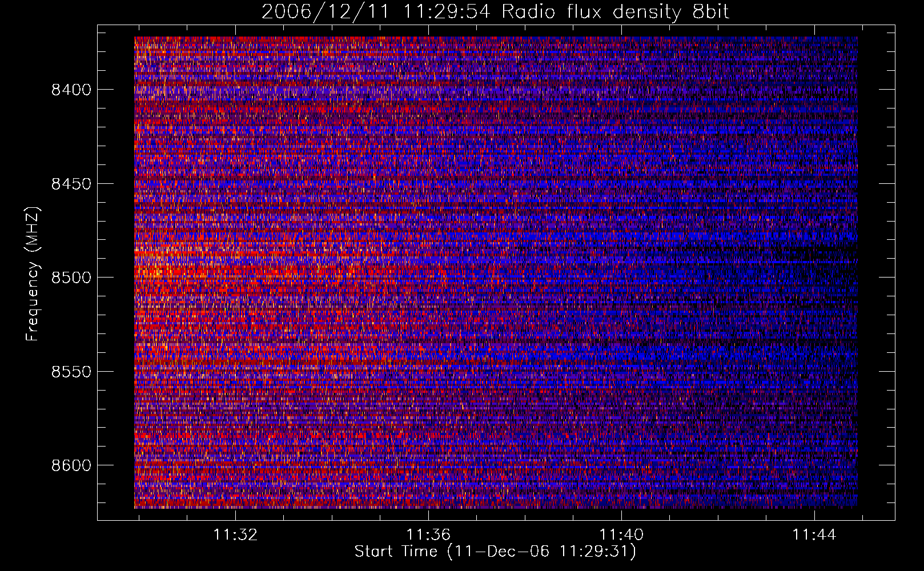Viewport: 924px width, 571px height.
Task: Click the 'Start Time (11-Dec-06 11:29:31)' axis title
Action: [x=495, y=552]
